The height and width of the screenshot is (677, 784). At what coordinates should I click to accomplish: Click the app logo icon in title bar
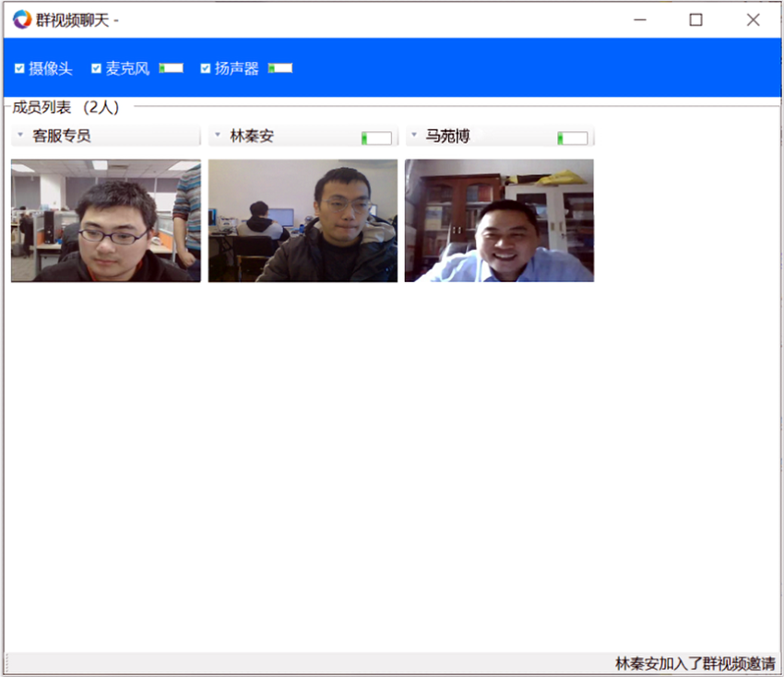pyautogui.click(x=21, y=20)
